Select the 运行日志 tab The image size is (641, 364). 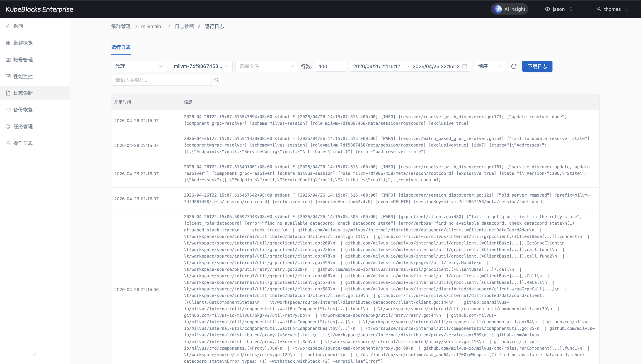pyautogui.click(x=121, y=47)
